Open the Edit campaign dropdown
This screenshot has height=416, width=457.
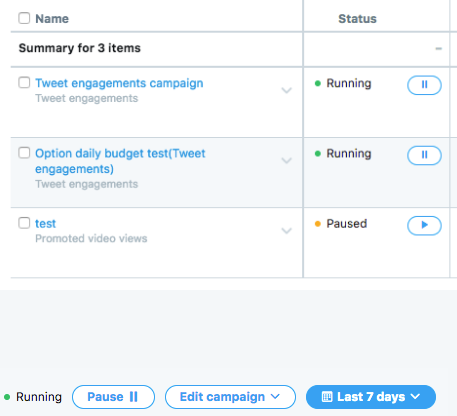[230, 397]
